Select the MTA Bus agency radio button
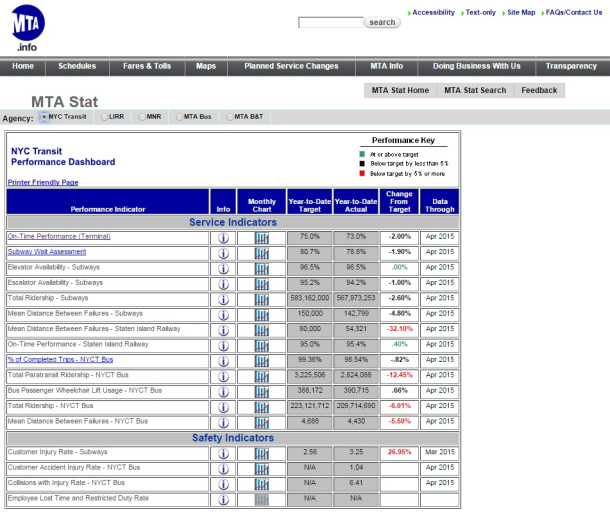 tap(179, 117)
